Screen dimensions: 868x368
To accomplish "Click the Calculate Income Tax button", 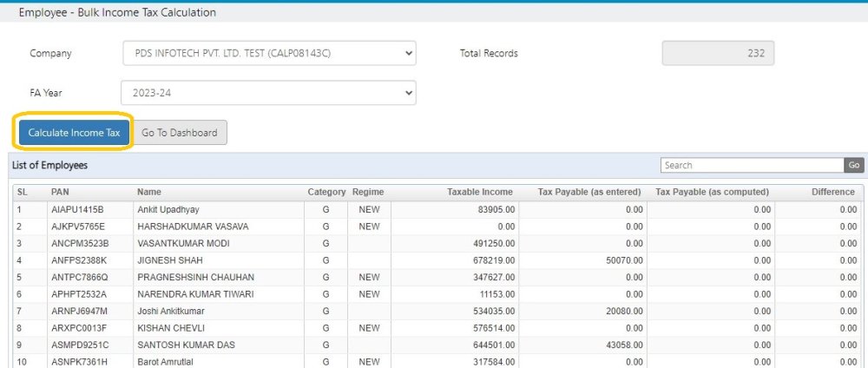I will [74, 133].
